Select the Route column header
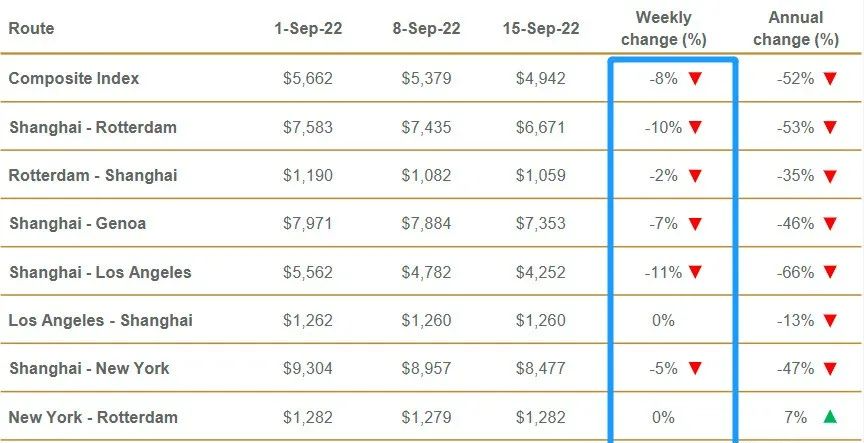The height and width of the screenshot is (443, 864). 31,29
